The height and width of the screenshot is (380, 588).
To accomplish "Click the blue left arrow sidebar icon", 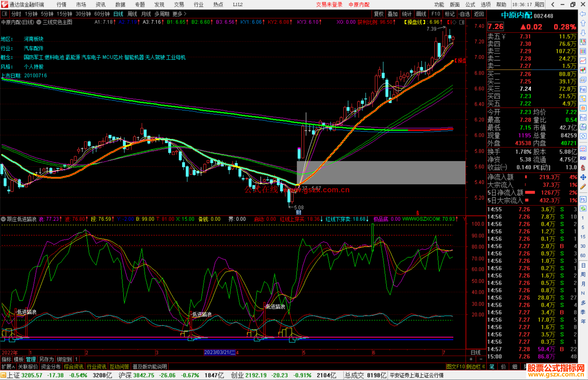I will pos(583,14).
